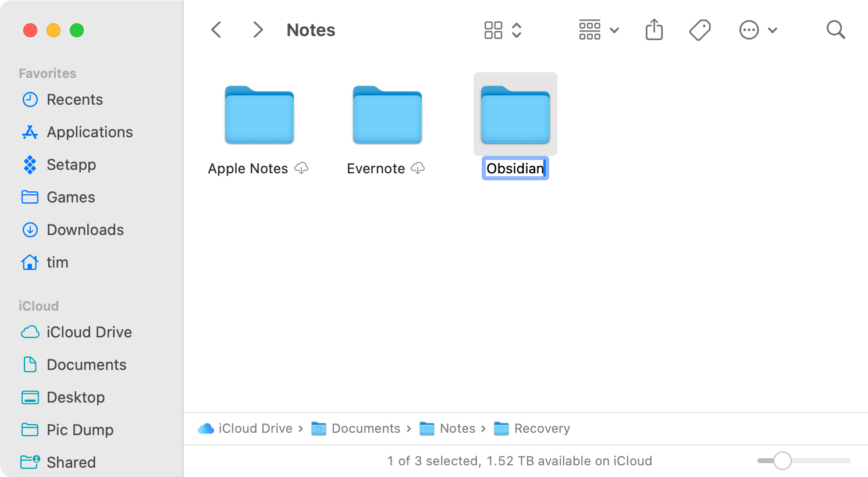This screenshot has height=477, width=868.
Task: Navigate back with the left arrow
Action: (216, 30)
